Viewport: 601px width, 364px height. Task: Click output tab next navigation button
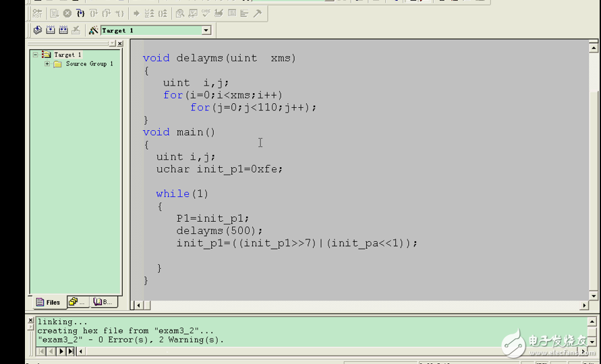click(61, 351)
